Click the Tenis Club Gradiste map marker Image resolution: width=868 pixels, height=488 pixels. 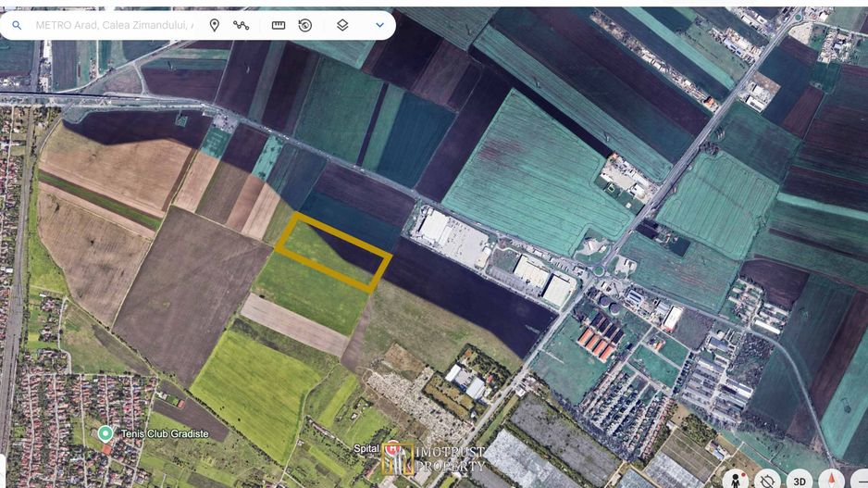[x=105, y=433]
